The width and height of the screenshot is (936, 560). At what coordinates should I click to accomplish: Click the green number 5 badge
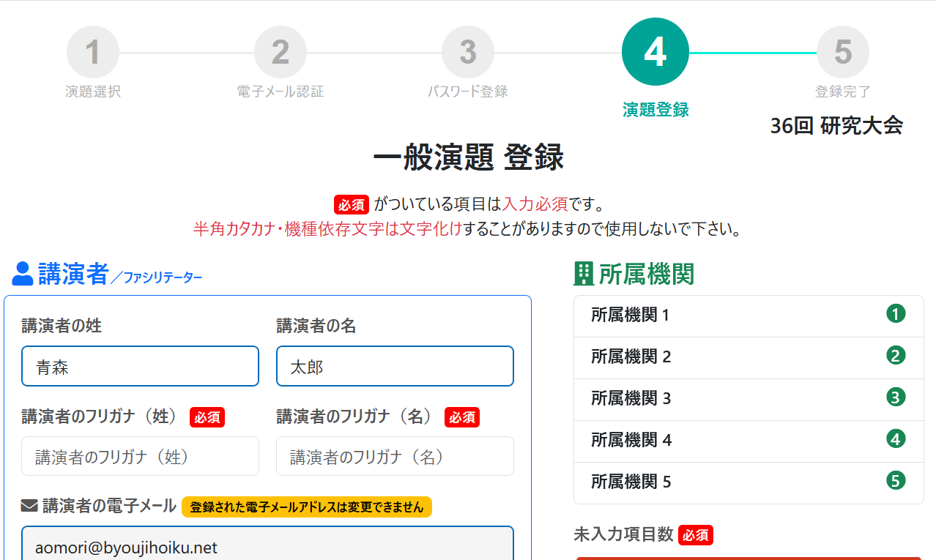896,481
